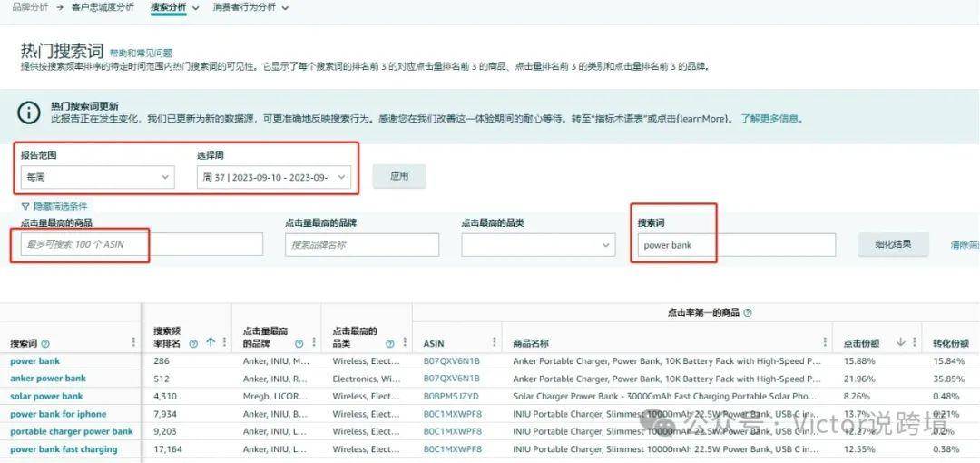Open the 'anker power bank' search term link
The image size is (980, 463).
tap(48, 379)
